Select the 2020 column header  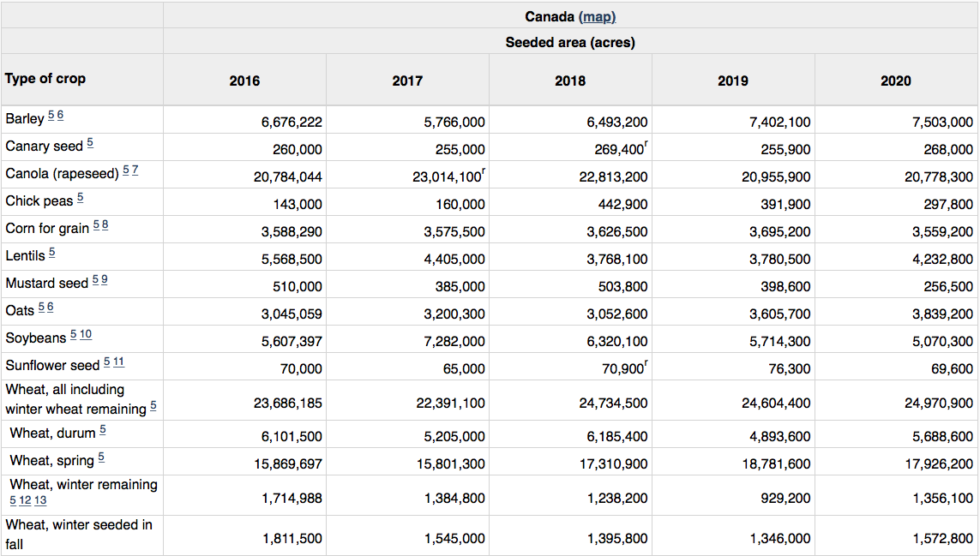[896, 81]
